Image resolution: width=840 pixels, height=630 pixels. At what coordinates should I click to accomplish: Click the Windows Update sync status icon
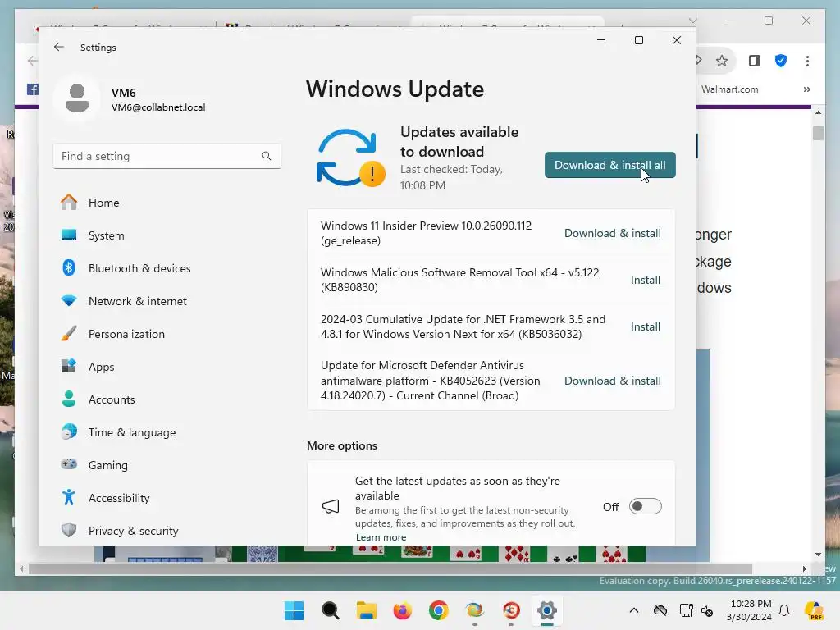pos(351,158)
